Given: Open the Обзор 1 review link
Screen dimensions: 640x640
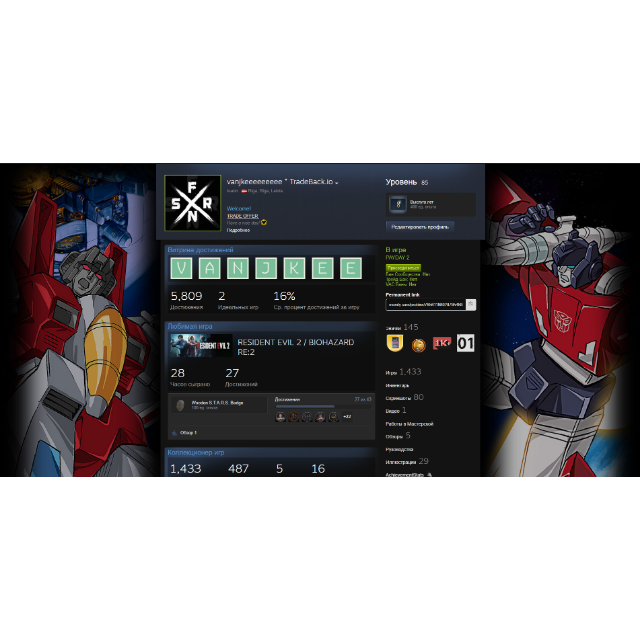Looking at the screenshot, I should point(188,433).
